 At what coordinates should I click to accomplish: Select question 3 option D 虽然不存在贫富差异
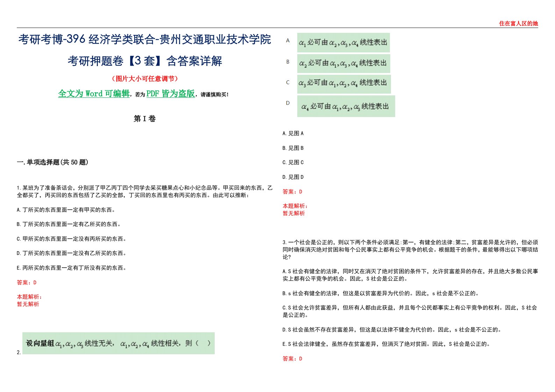[392, 330]
